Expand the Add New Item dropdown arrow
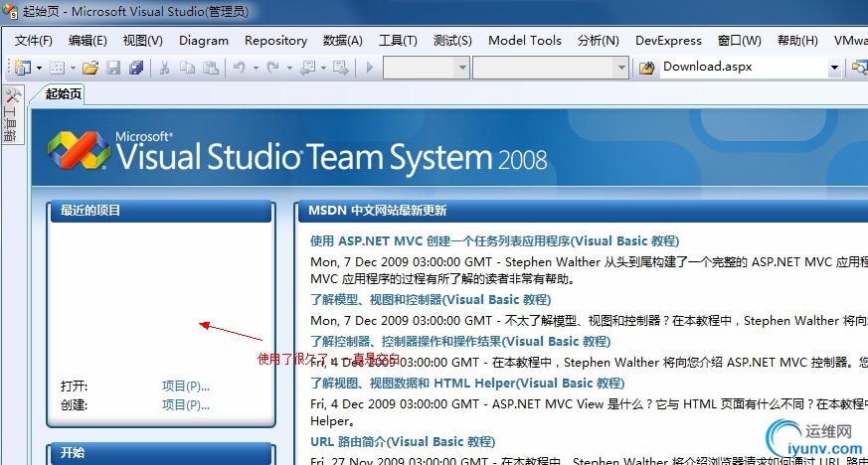Viewport: 868px width, 465px height. (73, 68)
